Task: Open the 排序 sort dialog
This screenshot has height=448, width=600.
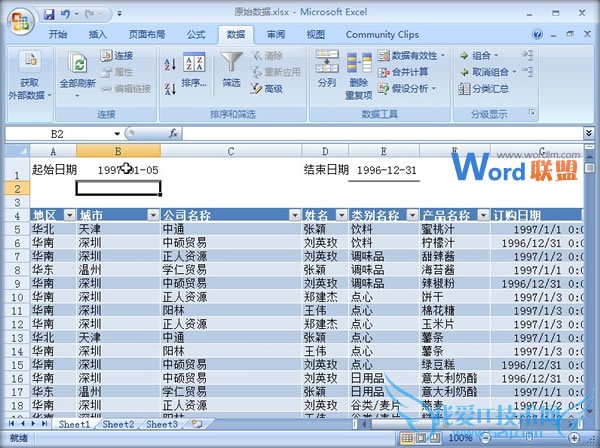Action: point(194,70)
